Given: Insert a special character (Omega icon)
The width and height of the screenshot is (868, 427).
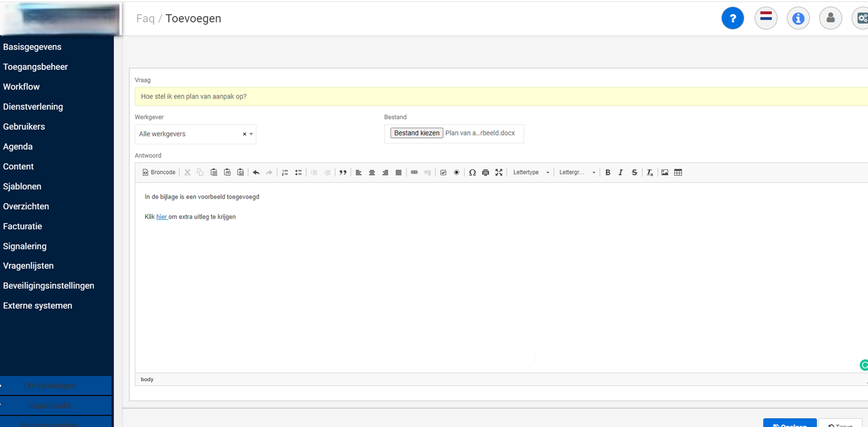Looking at the screenshot, I should [x=472, y=173].
